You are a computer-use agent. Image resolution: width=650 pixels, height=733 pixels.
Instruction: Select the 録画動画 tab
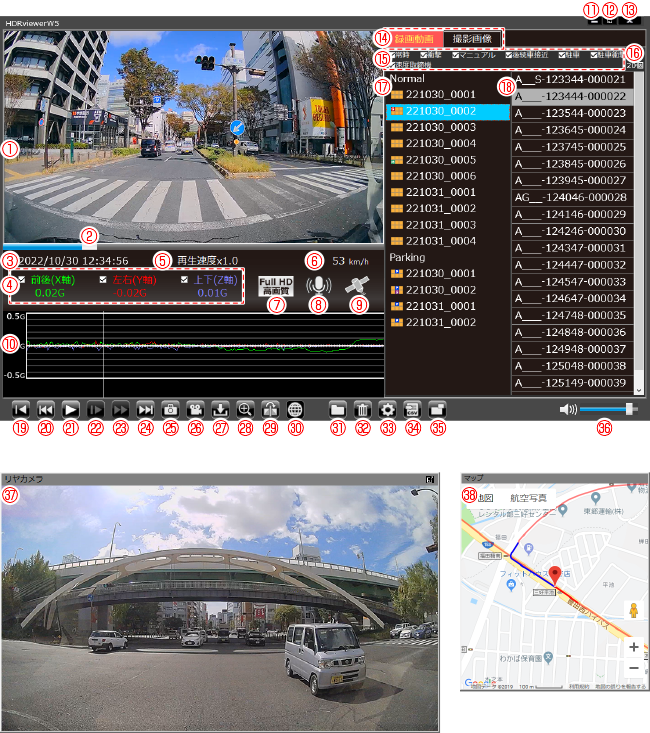413,37
